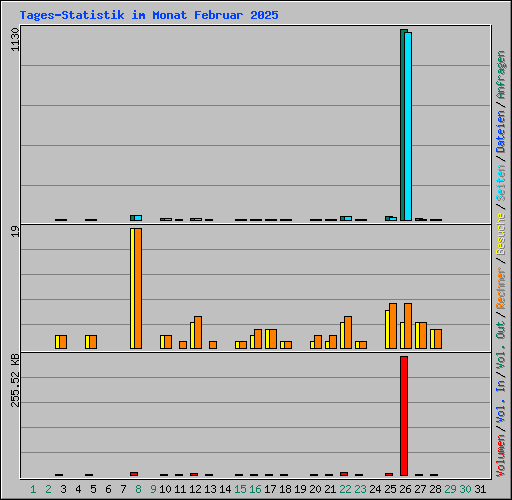
Task: Click day label "19" on the x-axis
Action: 300,489
